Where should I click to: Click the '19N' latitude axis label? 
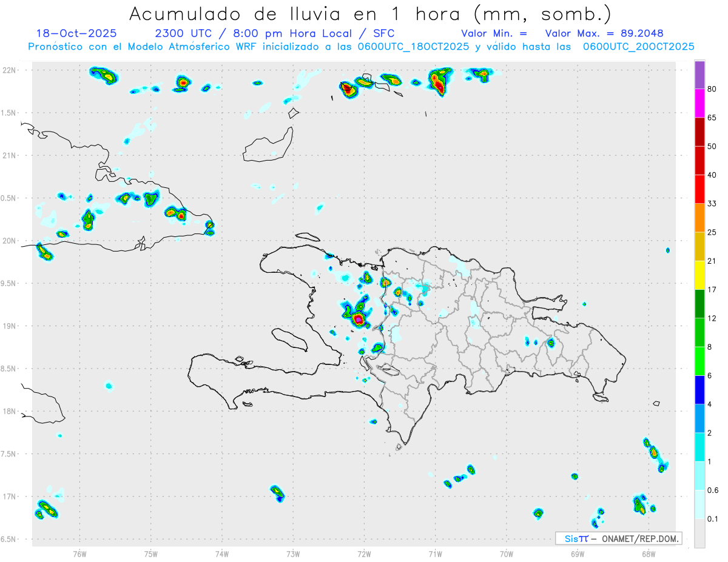coord(9,326)
